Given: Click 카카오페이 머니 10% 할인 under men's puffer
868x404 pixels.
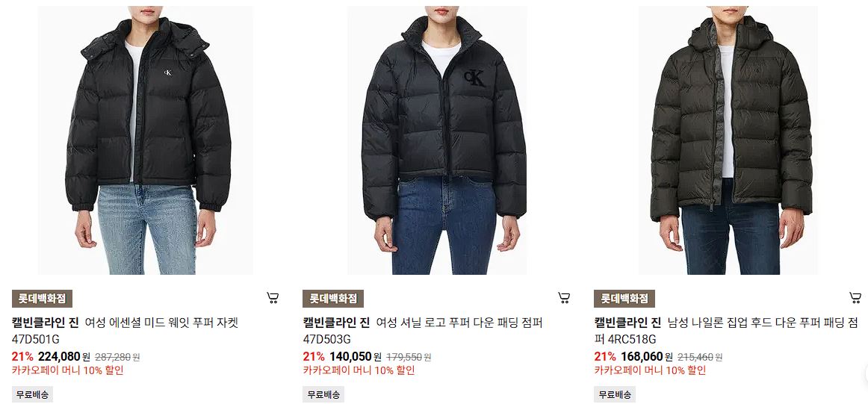Looking at the screenshot, I should click(650, 370).
